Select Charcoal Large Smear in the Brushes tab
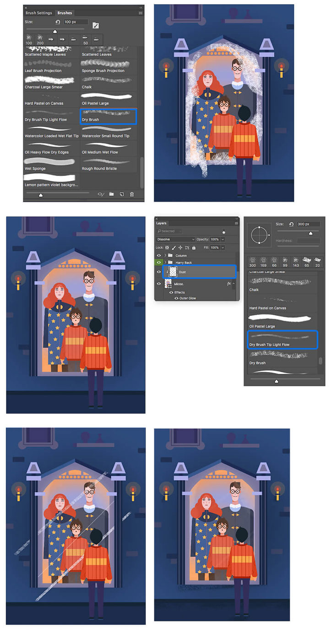This screenshot has height=644, width=332. tap(51, 83)
